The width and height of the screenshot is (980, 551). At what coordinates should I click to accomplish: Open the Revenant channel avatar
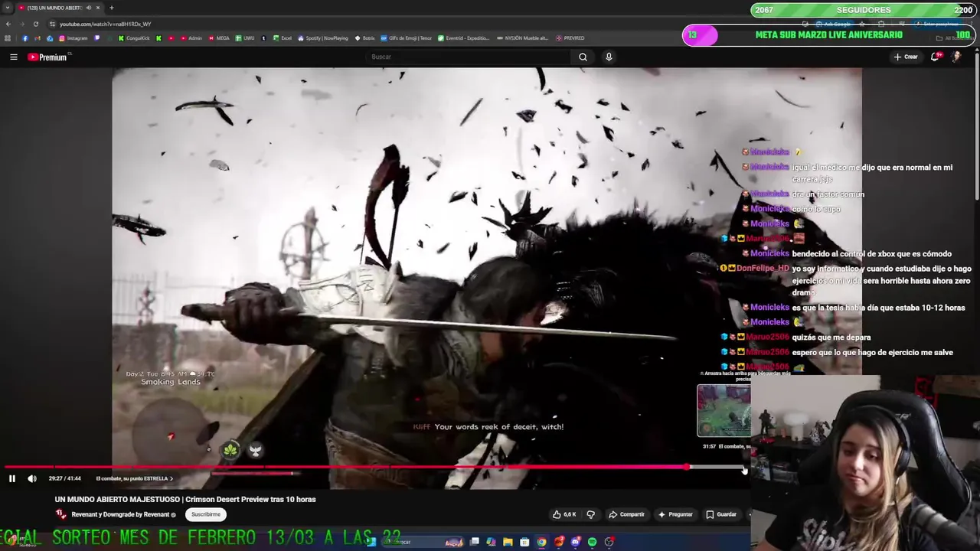click(60, 514)
